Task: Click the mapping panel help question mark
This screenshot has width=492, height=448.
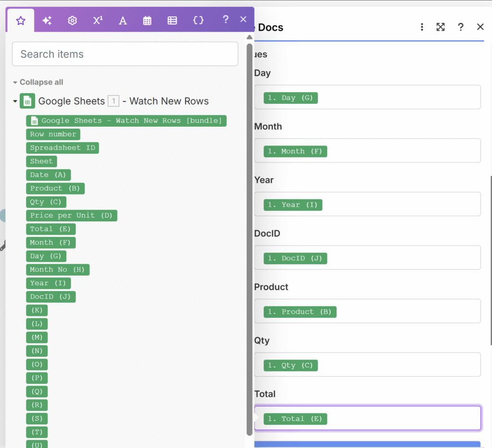Action: pos(225,20)
